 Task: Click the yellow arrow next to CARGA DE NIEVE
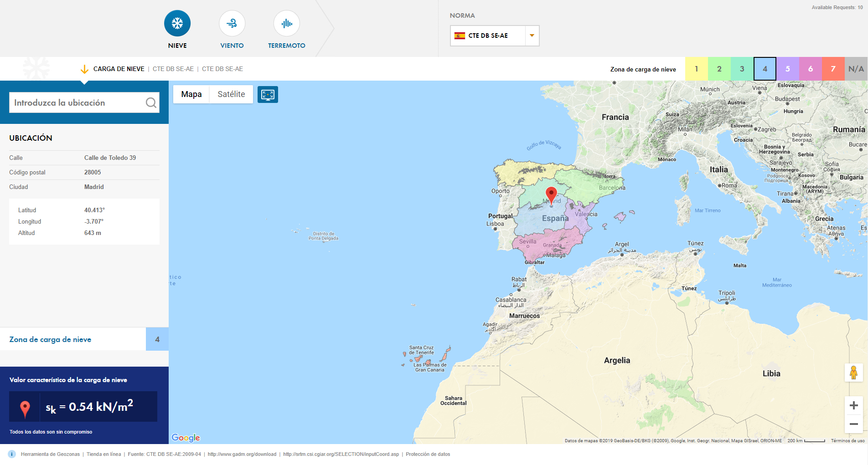84,69
